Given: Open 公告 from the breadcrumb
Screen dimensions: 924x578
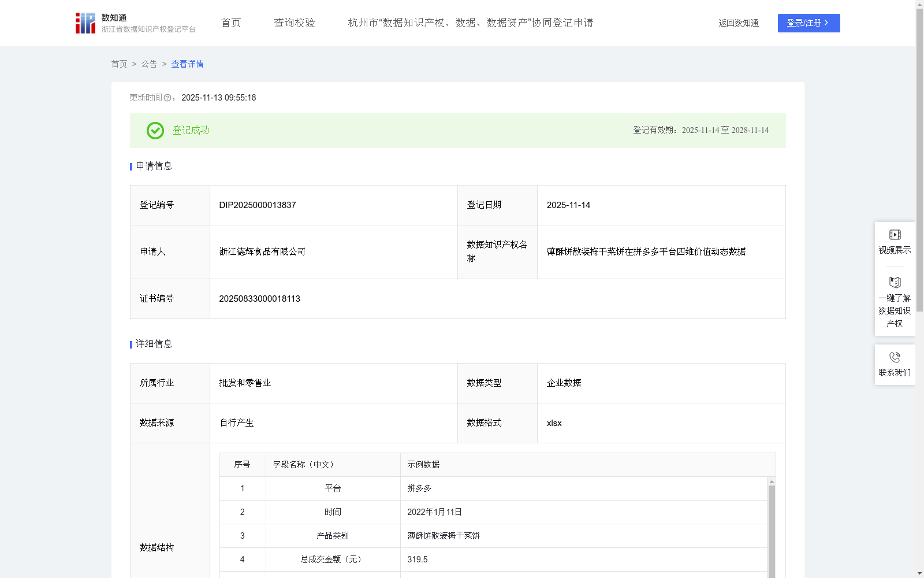Looking at the screenshot, I should tap(148, 64).
